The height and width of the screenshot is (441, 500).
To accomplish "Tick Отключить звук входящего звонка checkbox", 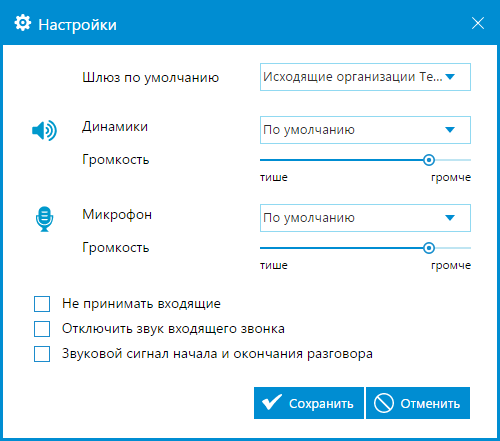I will 42,329.
